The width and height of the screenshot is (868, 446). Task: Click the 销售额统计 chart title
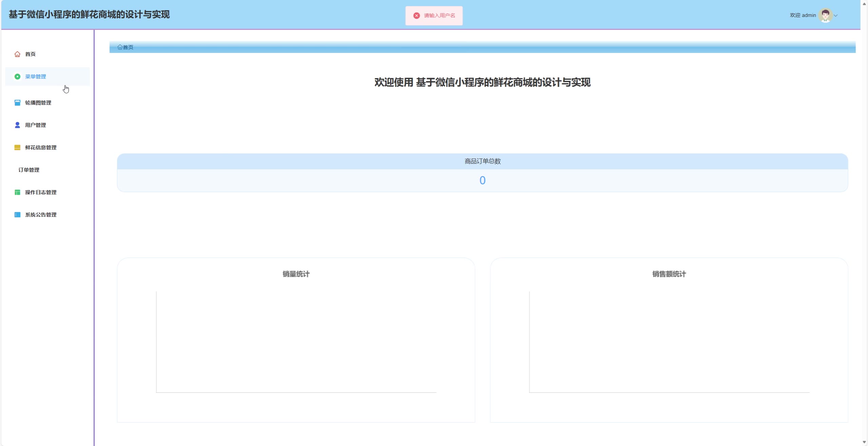[x=669, y=274]
